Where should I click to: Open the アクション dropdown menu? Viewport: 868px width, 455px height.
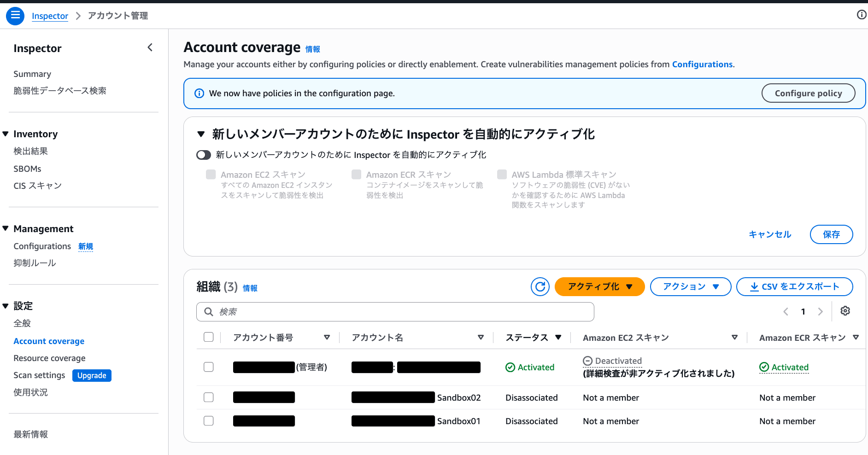pyautogui.click(x=690, y=286)
